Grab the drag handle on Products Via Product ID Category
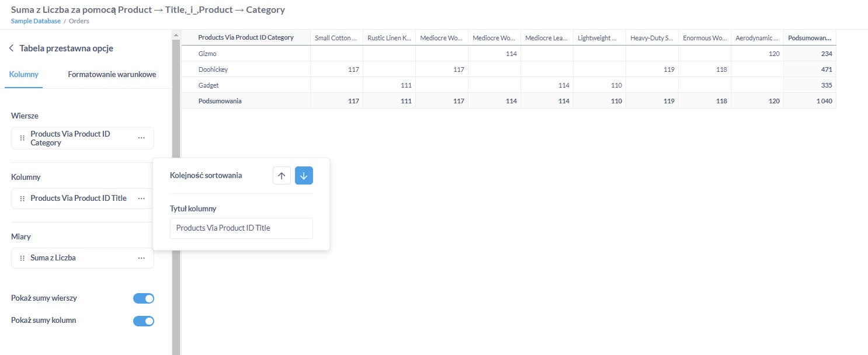This screenshot has height=355, width=868. [22, 138]
